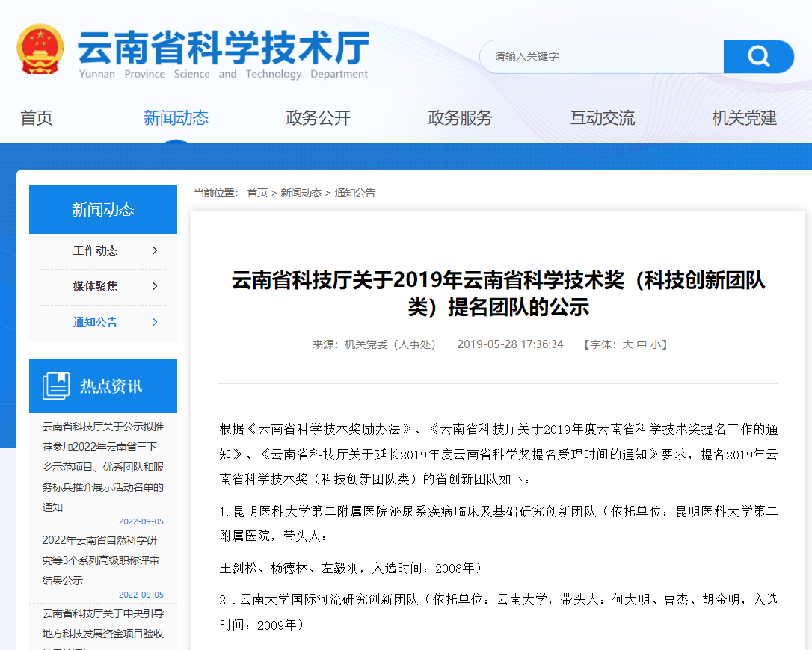Open the 机关党建 navigation tab
The width and height of the screenshot is (812, 650).
pyautogui.click(x=744, y=118)
